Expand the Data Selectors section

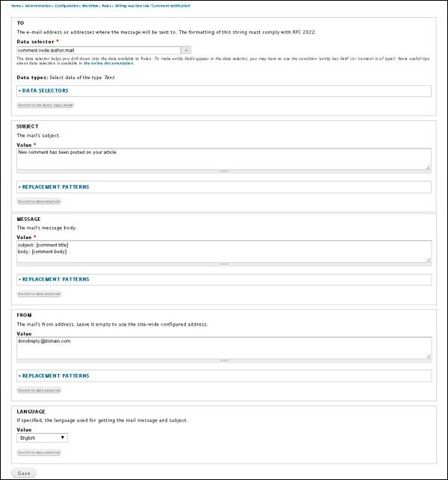click(x=46, y=90)
